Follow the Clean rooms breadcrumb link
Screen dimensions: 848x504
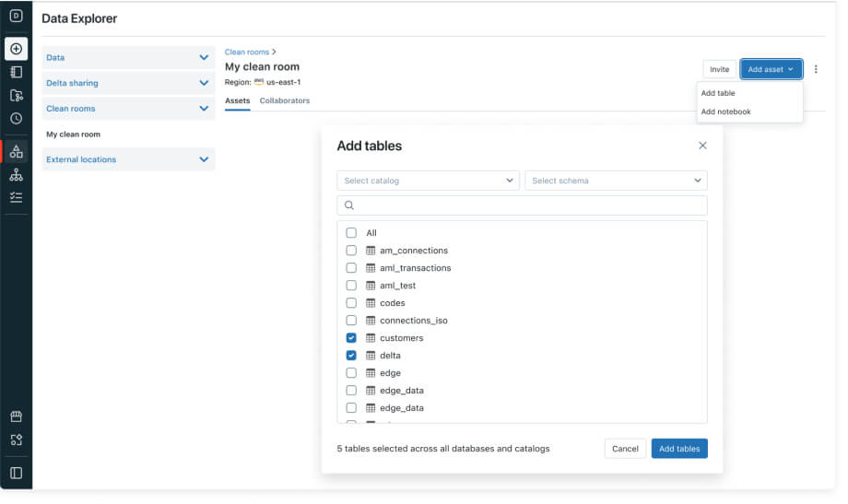pos(247,53)
